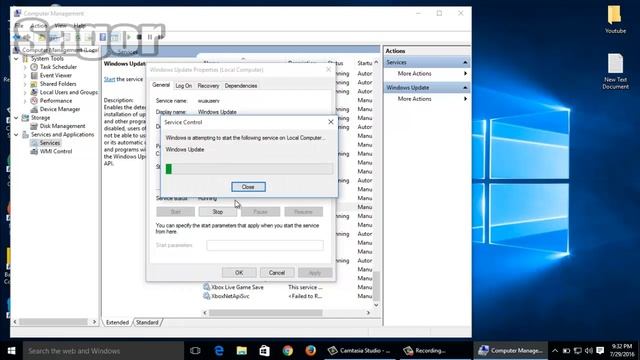Click the Device Manager tree icon

click(34, 109)
